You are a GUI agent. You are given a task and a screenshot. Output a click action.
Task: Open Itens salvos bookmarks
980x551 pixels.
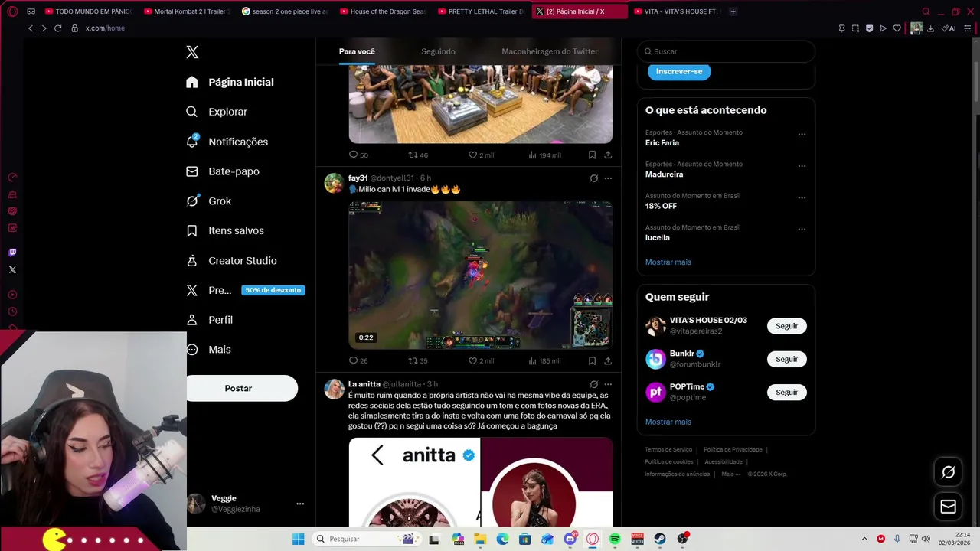point(225,230)
